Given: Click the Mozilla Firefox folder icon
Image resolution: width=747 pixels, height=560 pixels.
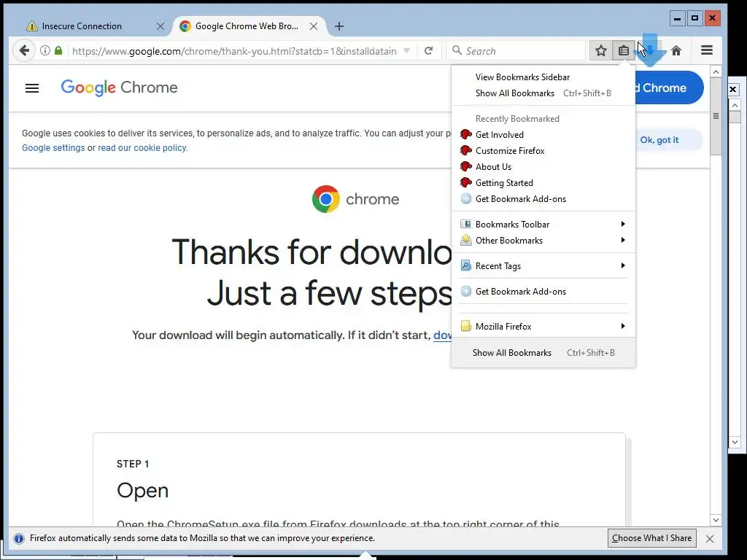Looking at the screenshot, I should click(x=466, y=326).
